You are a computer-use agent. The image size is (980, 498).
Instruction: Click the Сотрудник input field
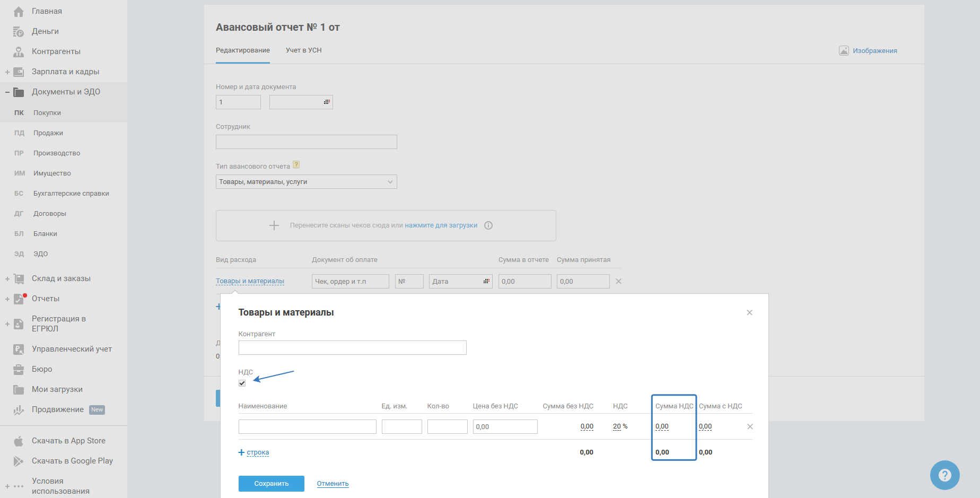pyautogui.click(x=307, y=142)
